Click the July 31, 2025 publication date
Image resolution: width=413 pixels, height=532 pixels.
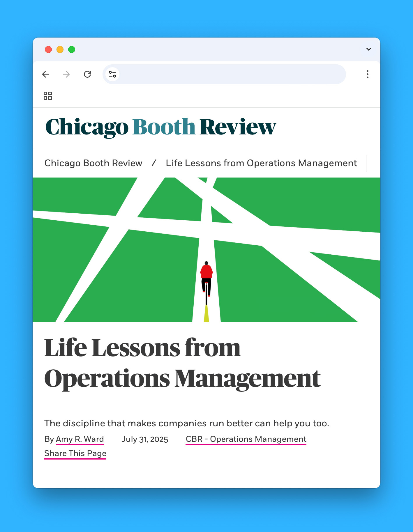pos(145,439)
